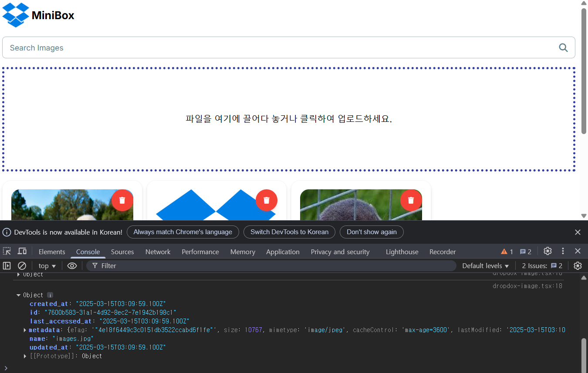Open the Application tab
Viewport: 588px width, 373px height.
[x=283, y=252]
